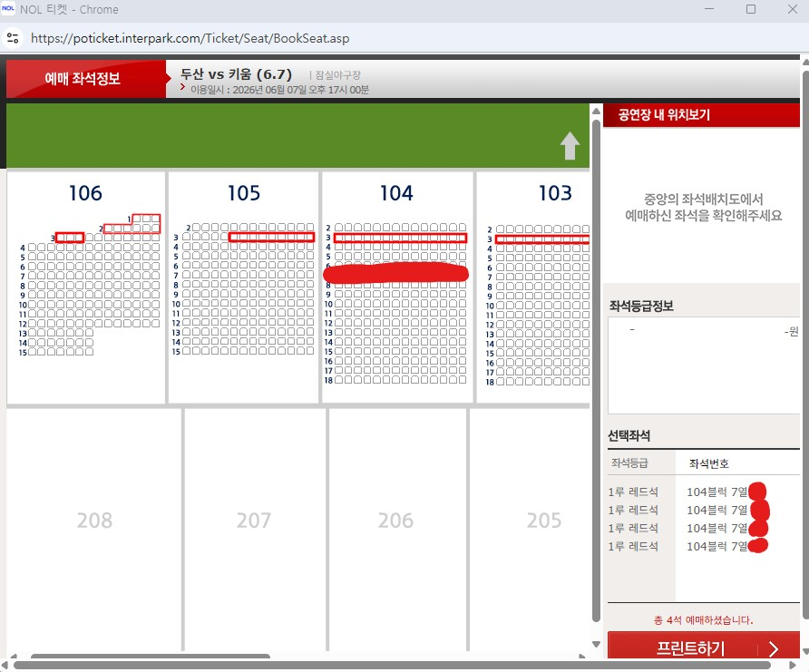809x672 pixels.
Task: Select section 105 heading
Action: (x=244, y=193)
